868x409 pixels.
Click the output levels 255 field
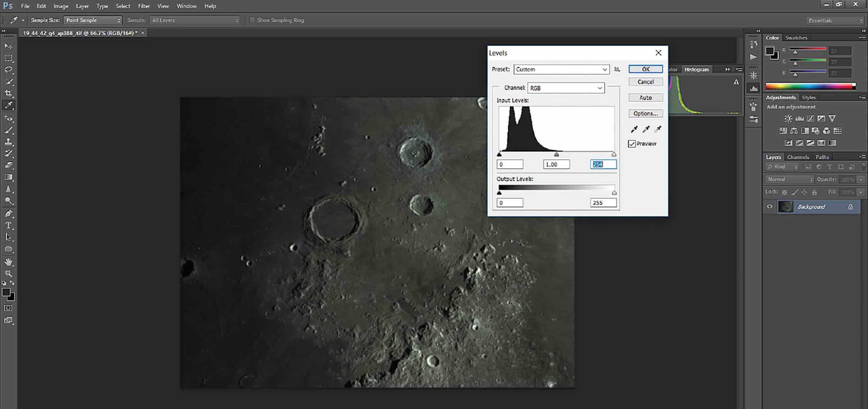click(x=603, y=203)
